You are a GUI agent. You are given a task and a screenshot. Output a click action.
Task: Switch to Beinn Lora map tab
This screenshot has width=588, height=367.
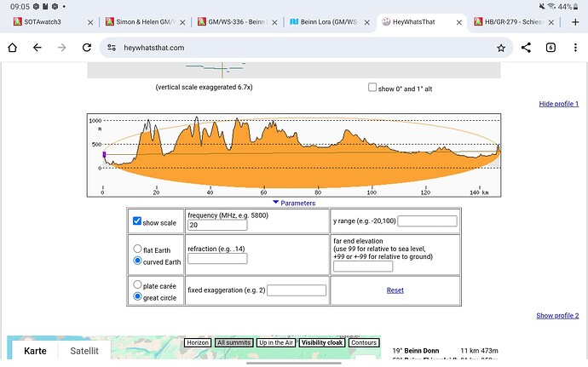[x=324, y=22]
